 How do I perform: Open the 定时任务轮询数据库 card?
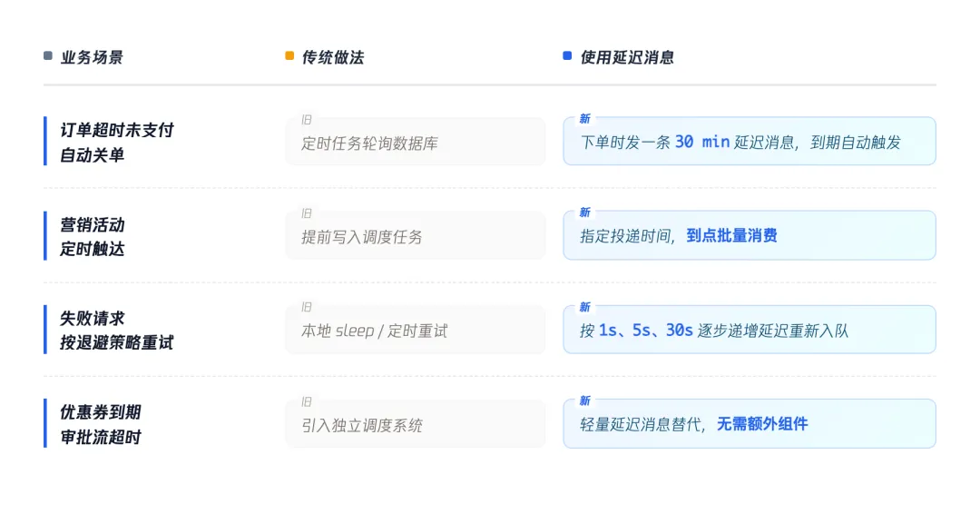(x=415, y=142)
